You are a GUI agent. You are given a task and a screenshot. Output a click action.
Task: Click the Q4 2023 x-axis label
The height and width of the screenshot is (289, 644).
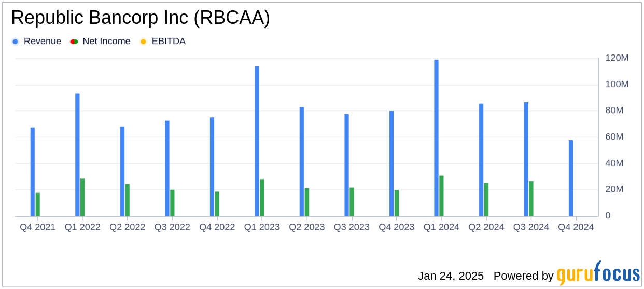click(x=397, y=227)
